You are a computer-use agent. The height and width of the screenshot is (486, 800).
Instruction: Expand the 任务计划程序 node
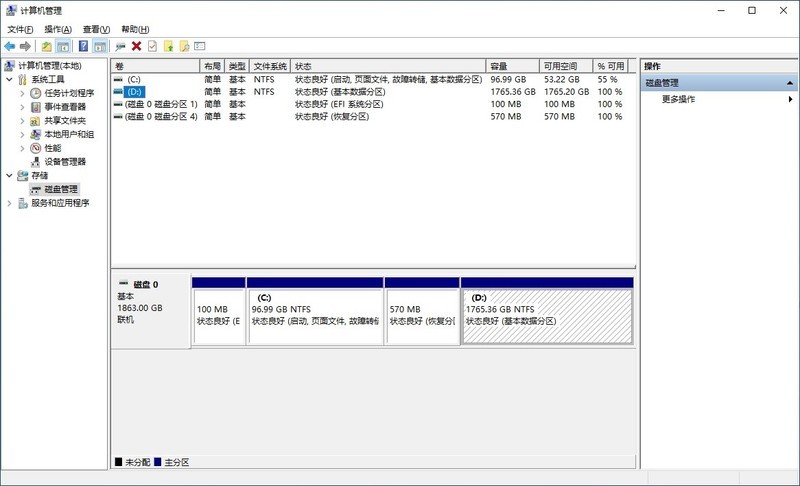click(x=22, y=93)
